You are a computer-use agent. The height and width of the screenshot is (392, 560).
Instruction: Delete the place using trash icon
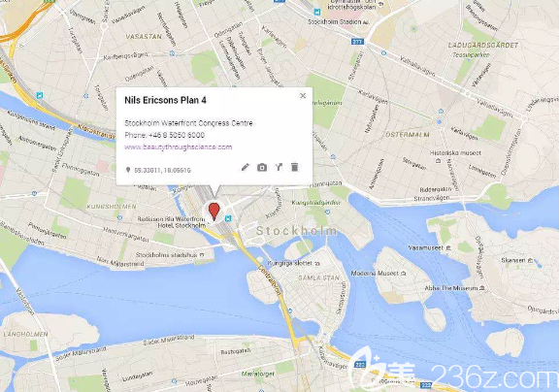pyautogui.click(x=295, y=167)
